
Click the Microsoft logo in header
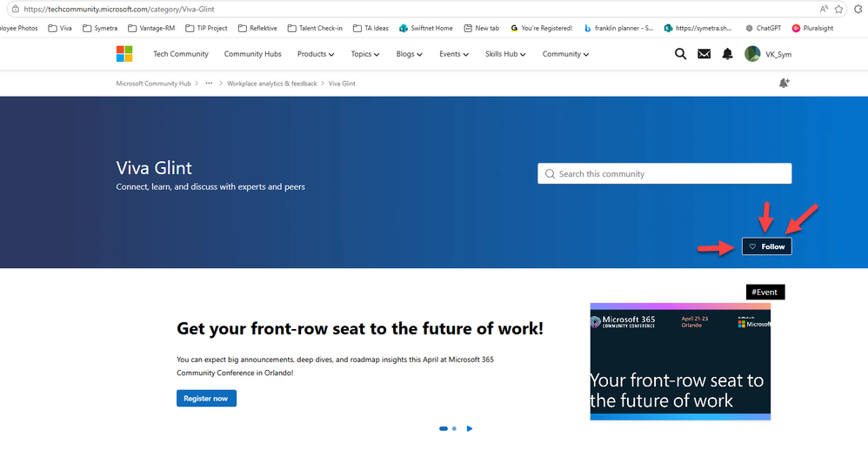(x=124, y=54)
